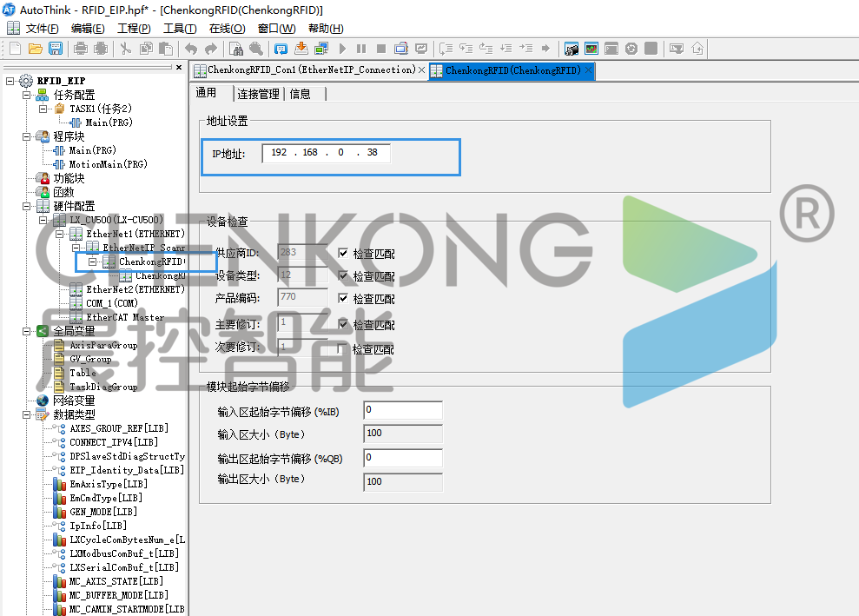Screen dimensions: 859x616
Task: Close the ChenkongRFID_Con1 tab
Action: point(421,70)
